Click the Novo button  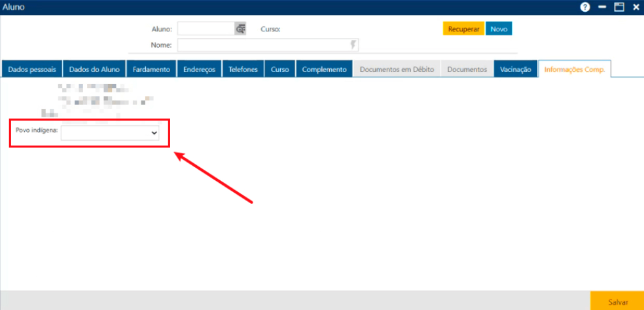[x=499, y=29]
